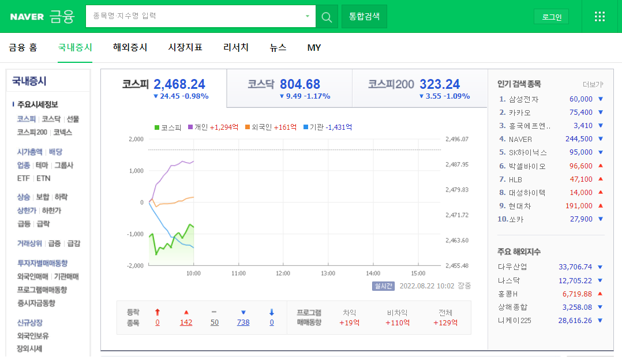Click the blue 기관 legend swatch
This screenshot has width=622, height=364.
point(306,127)
